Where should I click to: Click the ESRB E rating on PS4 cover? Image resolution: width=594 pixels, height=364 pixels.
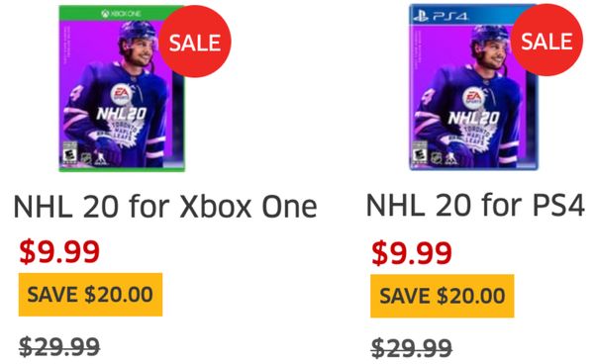coord(420,152)
